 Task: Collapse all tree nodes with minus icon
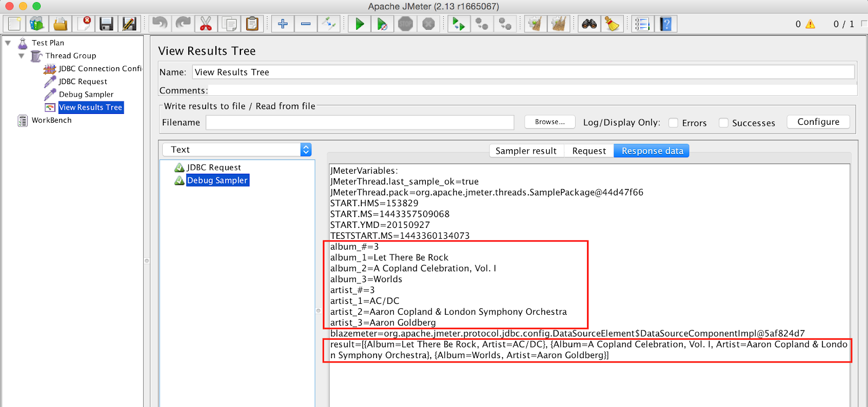coord(306,24)
